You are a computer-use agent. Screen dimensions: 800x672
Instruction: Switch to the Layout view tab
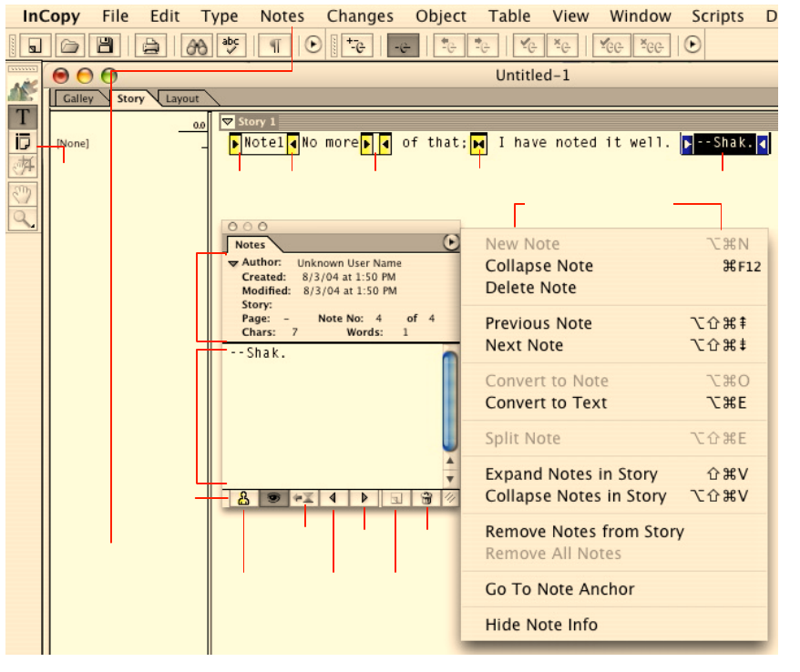tap(182, 98)
